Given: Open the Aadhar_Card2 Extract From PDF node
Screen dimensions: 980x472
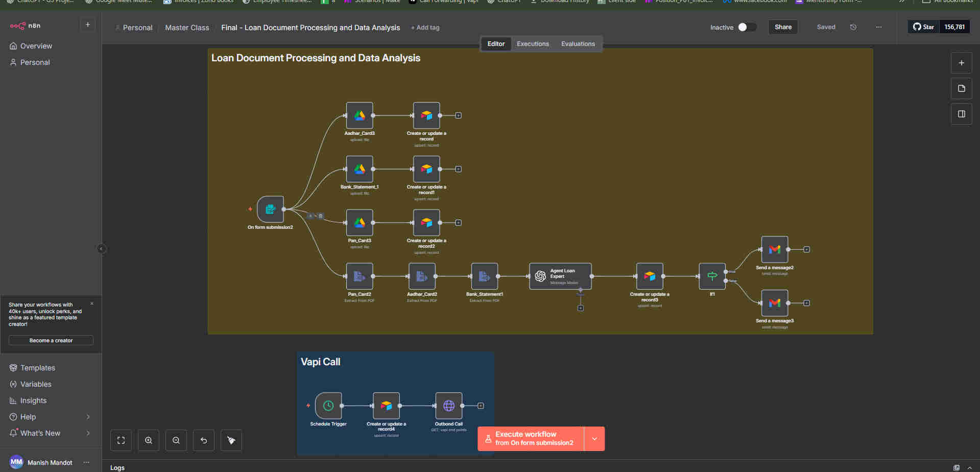Looking at the screenshot, I should click(x=422, y=276).
